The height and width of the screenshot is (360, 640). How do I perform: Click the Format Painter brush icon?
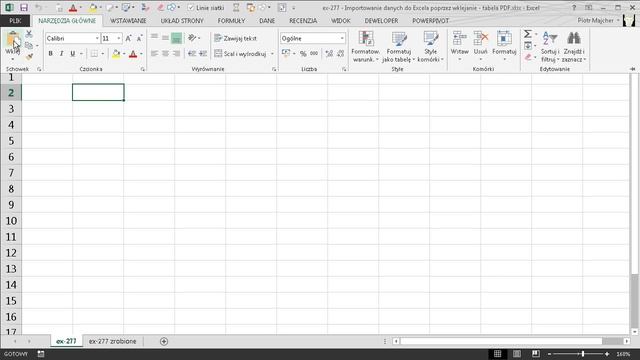[29, 57]
